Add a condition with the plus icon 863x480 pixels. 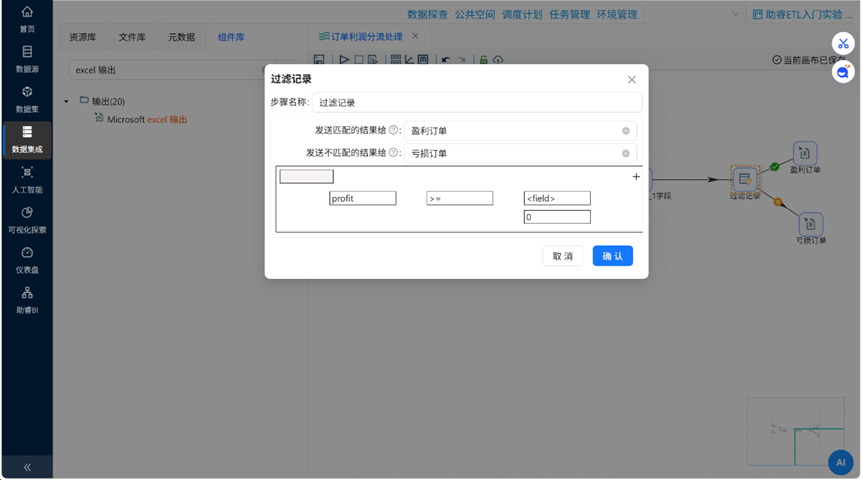636,177
